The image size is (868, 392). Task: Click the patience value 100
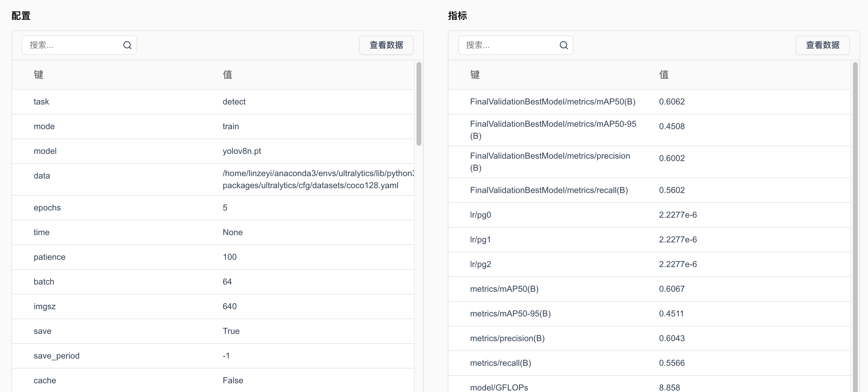(x=229, y=257)
